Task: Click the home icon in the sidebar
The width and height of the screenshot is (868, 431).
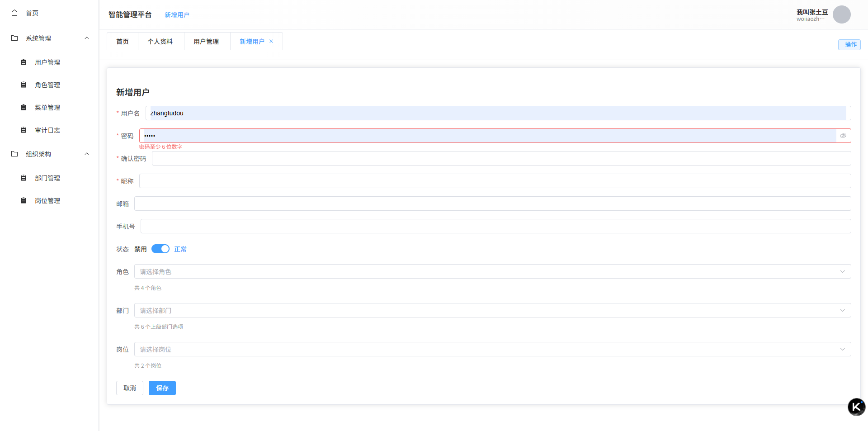Action: pos(14,13)
